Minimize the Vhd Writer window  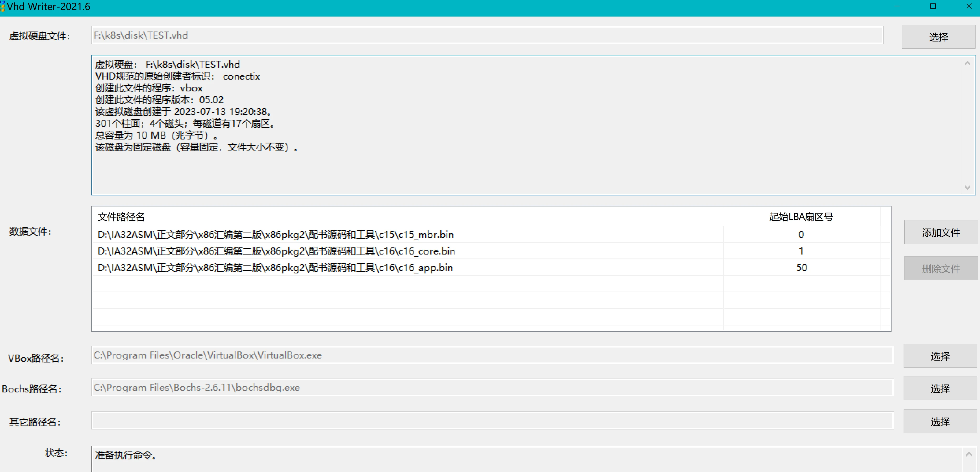(x=897, y=6)
